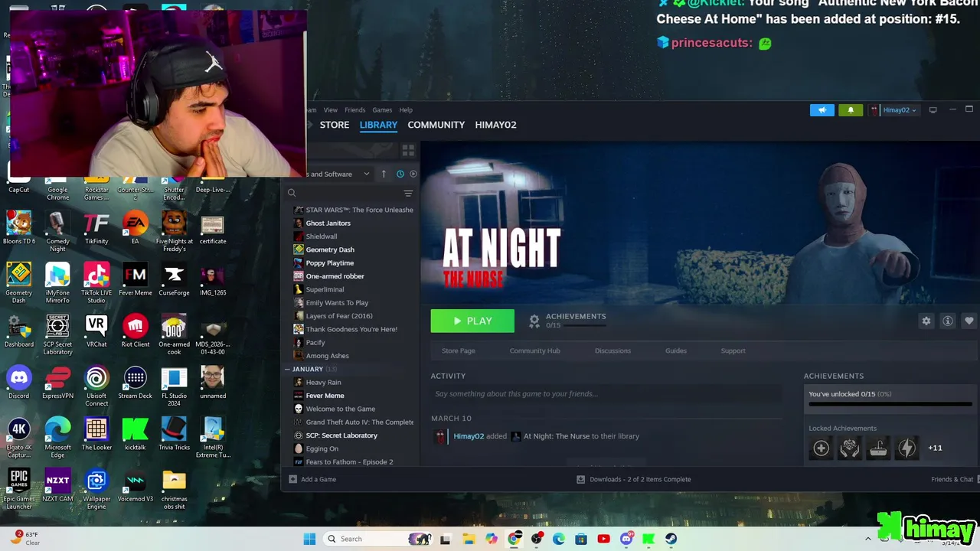Click the library search magnifier
This screenshot has height=551, width=980.
[292, 194]
